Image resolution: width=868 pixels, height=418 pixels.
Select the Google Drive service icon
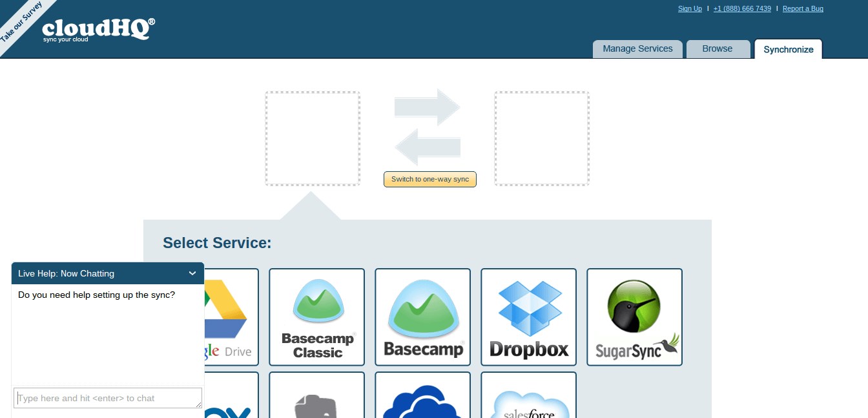click(x=231, y=317)
